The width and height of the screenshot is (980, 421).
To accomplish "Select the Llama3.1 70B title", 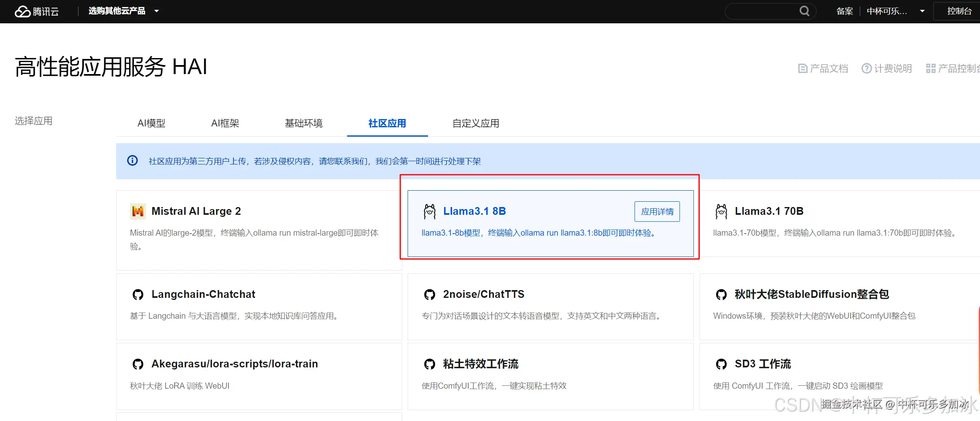I will pyautogui.click(x=769, y=211).
